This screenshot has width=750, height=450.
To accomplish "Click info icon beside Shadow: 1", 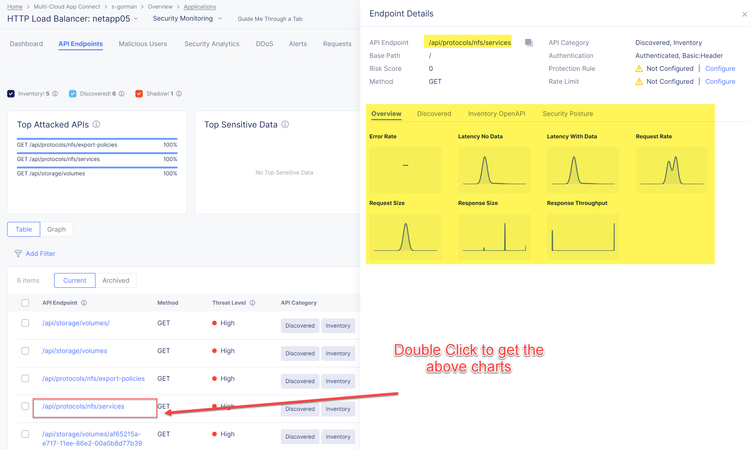I will point(178,94).
